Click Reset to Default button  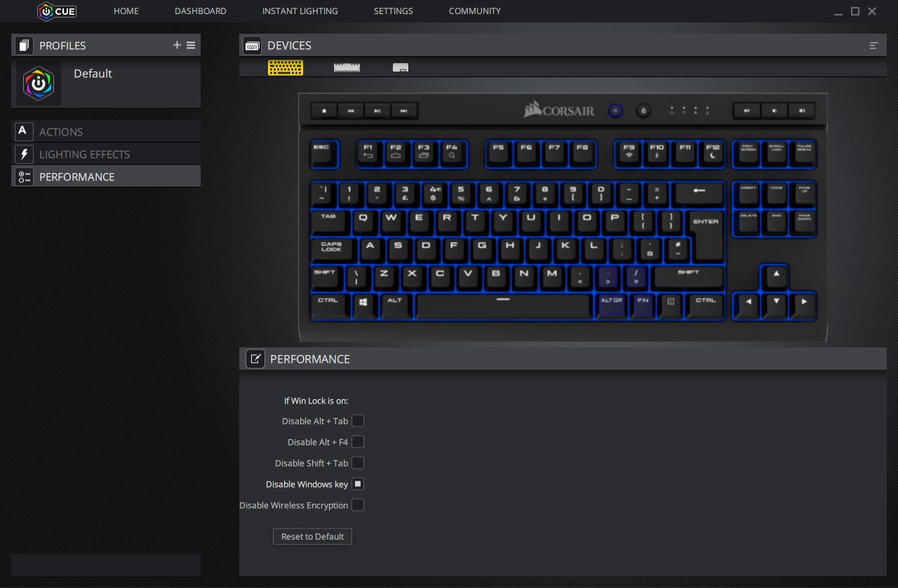pos(312,537)
